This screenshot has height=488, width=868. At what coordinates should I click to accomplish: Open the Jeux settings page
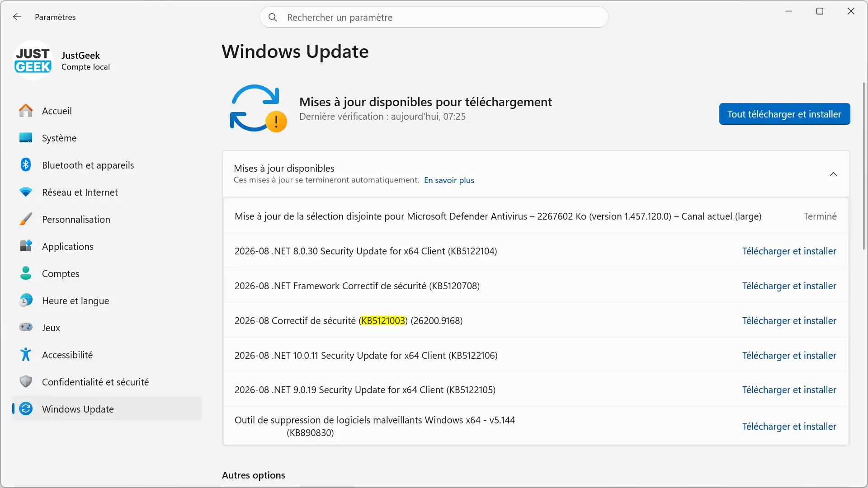(107, 328)
